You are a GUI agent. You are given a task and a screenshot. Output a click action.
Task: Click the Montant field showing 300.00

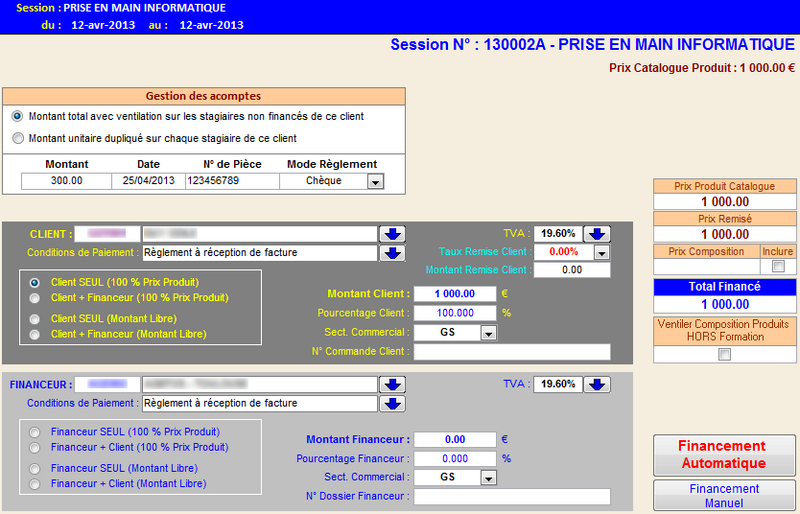pyautogui.click(x=66, y=181)
